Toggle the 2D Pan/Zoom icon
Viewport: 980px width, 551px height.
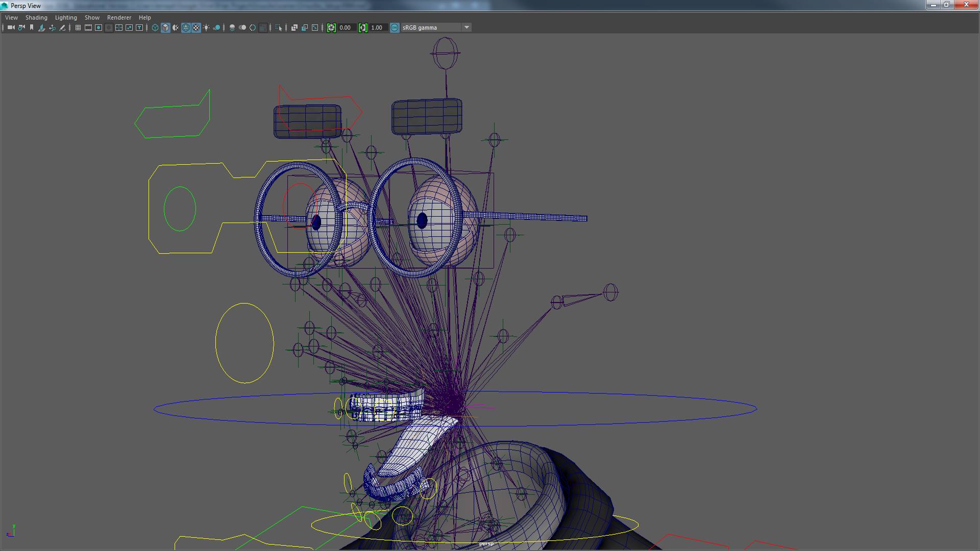point(52,28)
